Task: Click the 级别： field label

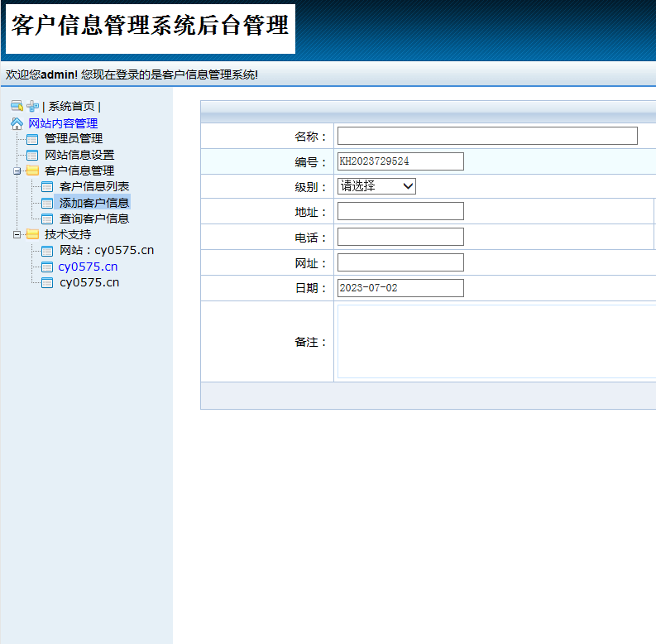Action: tap(310, 187)
